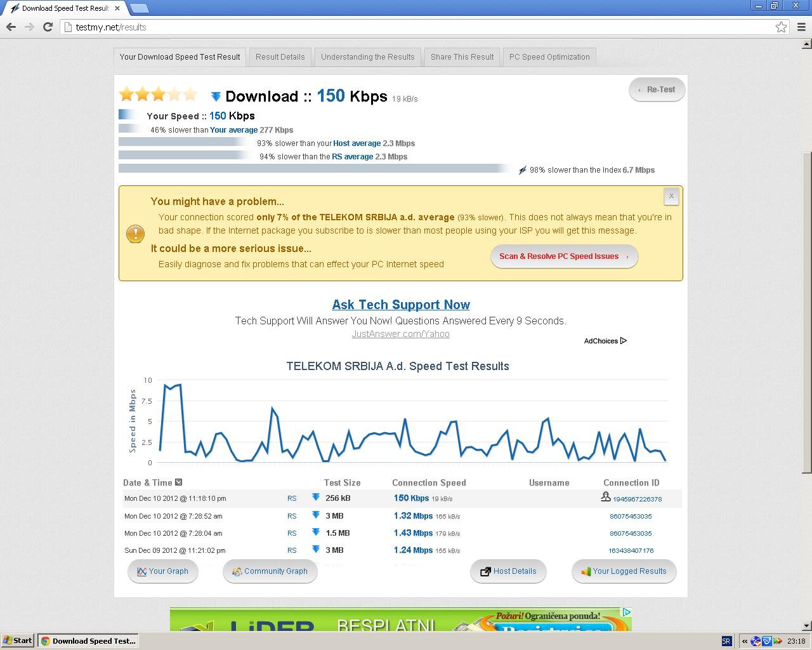Follow the JustAnswer.com/Yahoo link
Screen dimensions: 812x650
tap(401, 334)
